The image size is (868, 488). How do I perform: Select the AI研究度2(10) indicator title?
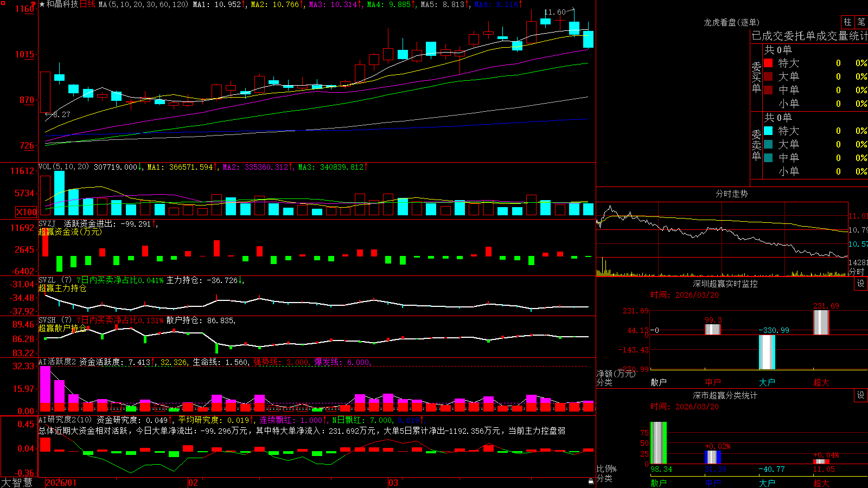(x=66, y=420)
